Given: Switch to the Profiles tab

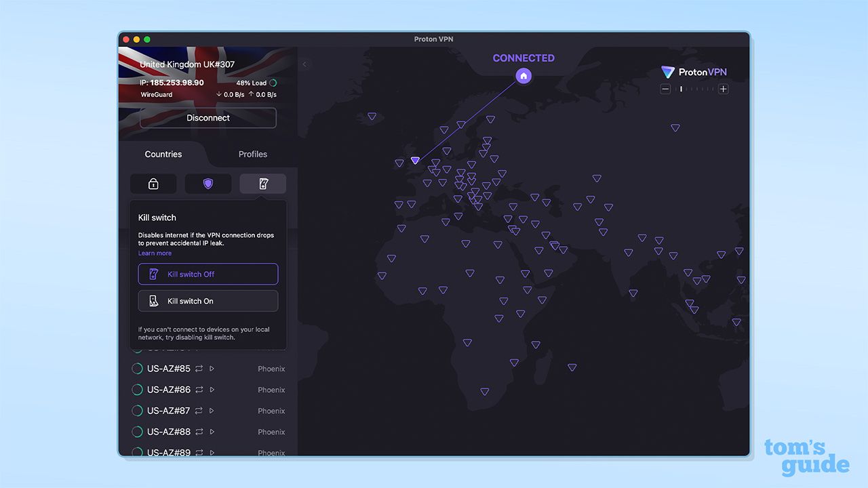Looking at the screenshot, I should (253, 155).
